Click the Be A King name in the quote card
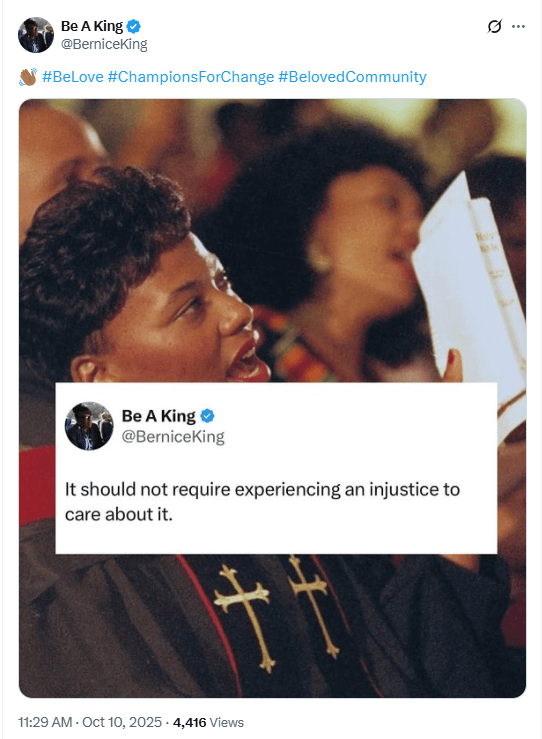542x739 pixels. coord(158,416)
